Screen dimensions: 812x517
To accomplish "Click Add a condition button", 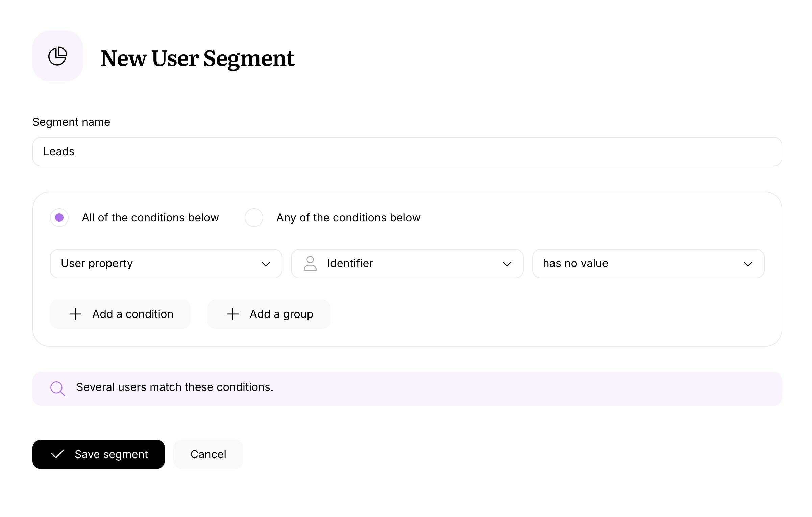I will coord(120,314).
